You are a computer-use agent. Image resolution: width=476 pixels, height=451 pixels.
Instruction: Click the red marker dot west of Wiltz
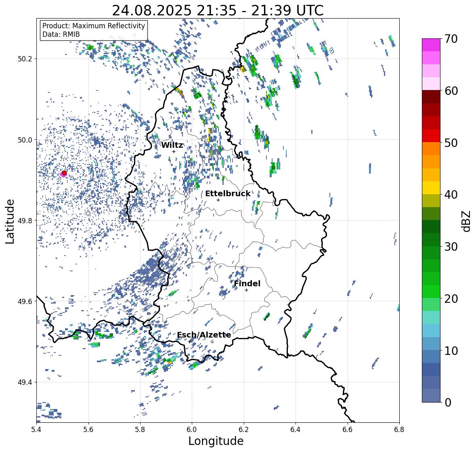click(64, 173)
